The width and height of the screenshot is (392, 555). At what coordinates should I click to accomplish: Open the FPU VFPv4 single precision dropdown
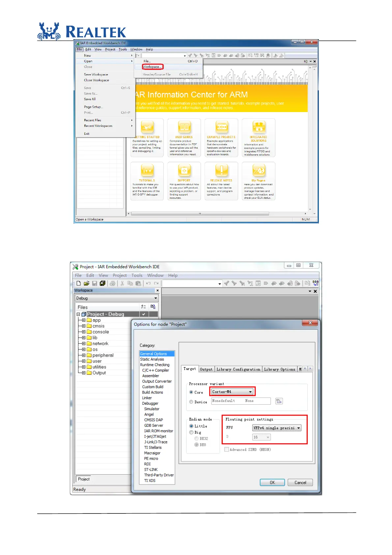[x=277, y=428]
